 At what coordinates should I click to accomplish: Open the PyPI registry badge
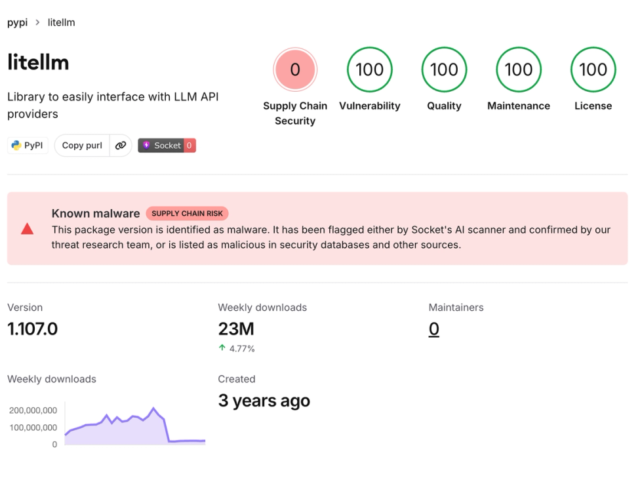click(x=28, y=145)
